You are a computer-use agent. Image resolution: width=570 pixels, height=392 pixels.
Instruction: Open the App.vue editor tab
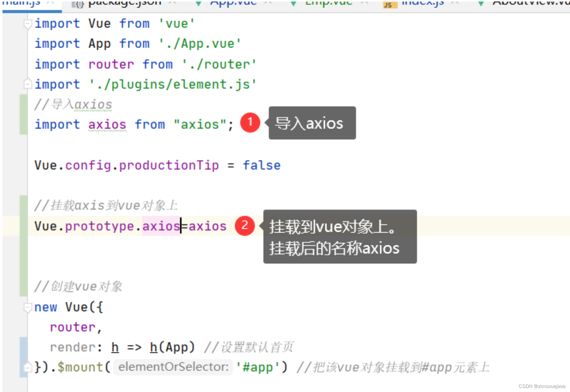click(233, 4)
